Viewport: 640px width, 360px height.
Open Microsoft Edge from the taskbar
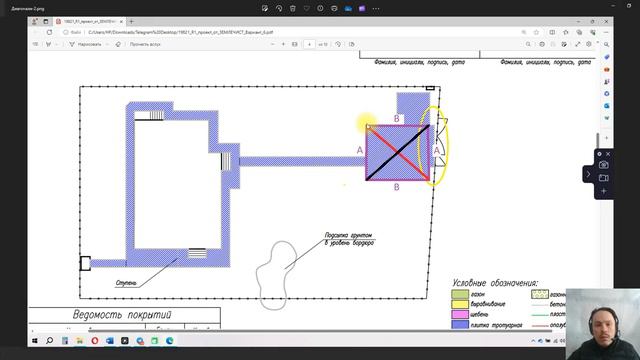(x=170, y=340)
